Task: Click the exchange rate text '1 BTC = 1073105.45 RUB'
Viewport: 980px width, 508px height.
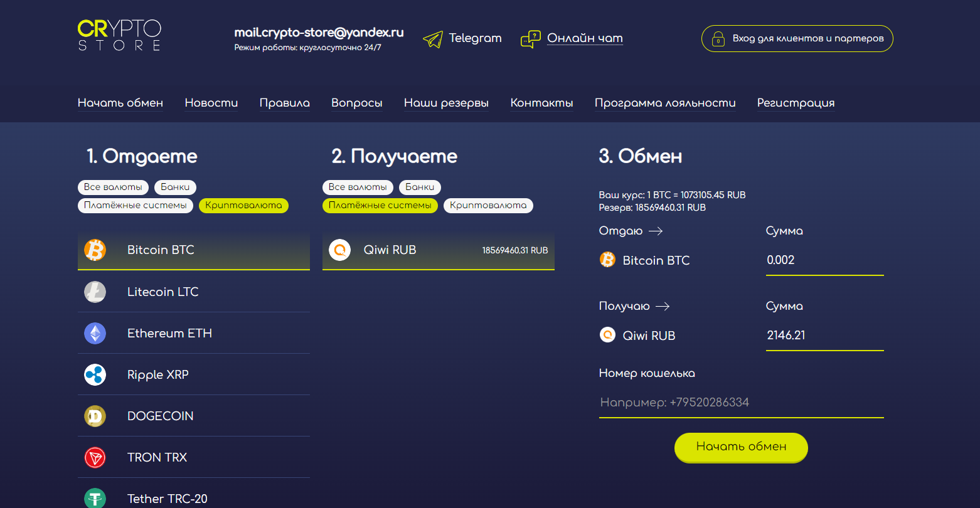Action: click(696, 195)
